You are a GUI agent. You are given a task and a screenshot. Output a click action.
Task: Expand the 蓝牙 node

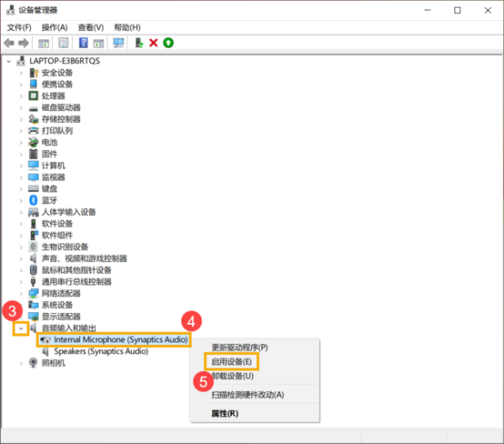click(x=21, y=201)
